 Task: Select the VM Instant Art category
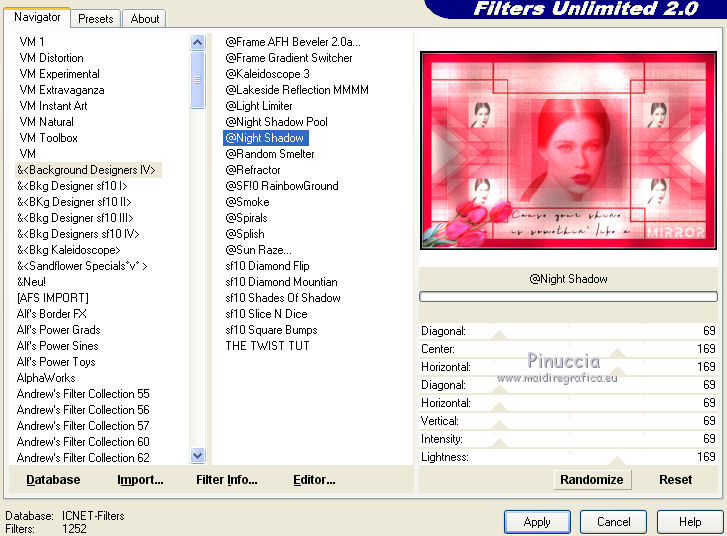[53, 106]
